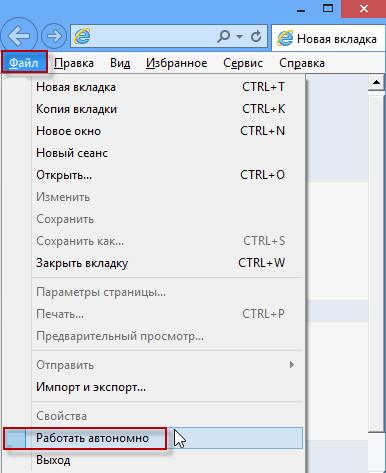386x473 pixels.
Task: Select Новое окно menu entry
Action: tap(168, 131)
